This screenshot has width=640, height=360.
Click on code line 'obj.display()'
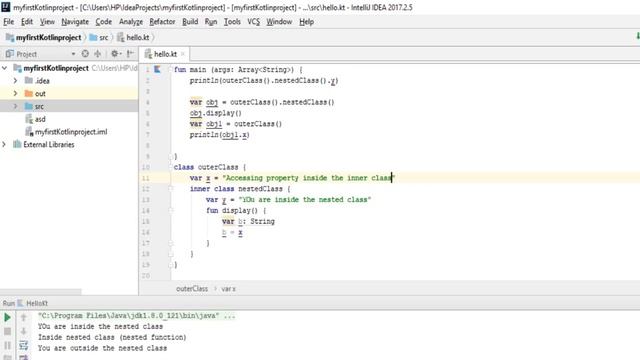point(216,113)
